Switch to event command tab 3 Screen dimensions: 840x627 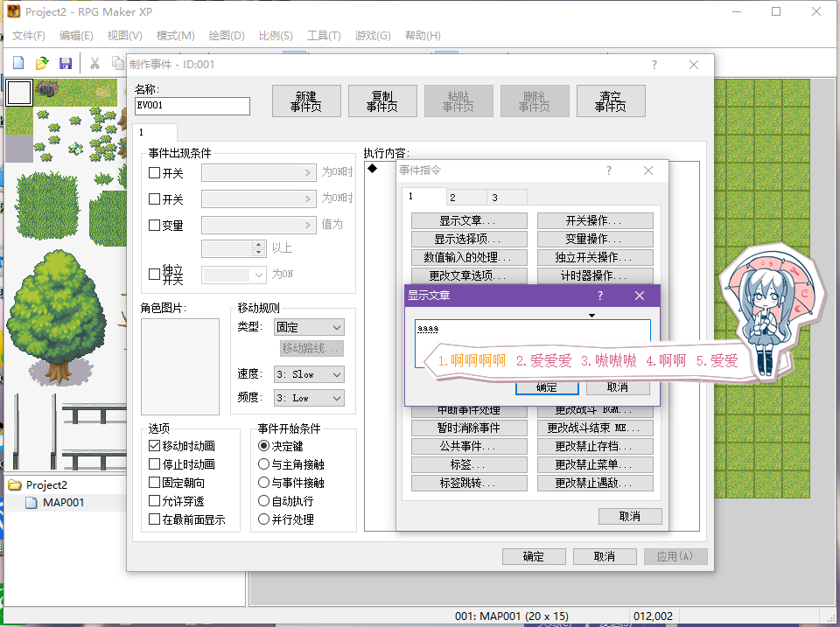point(507,198)
